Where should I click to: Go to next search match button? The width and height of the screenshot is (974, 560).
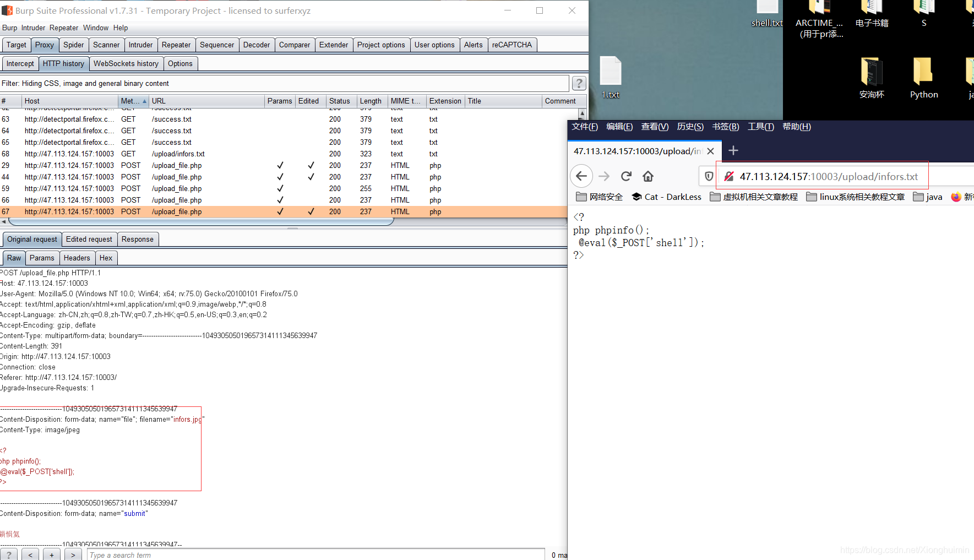[73, 554]
